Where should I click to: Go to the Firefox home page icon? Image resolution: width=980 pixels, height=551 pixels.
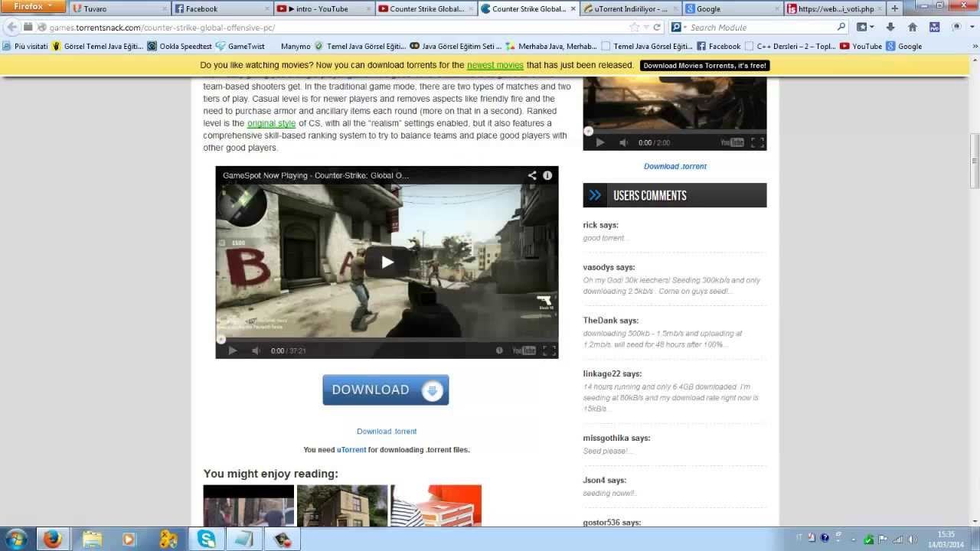[x=912, y=27]
